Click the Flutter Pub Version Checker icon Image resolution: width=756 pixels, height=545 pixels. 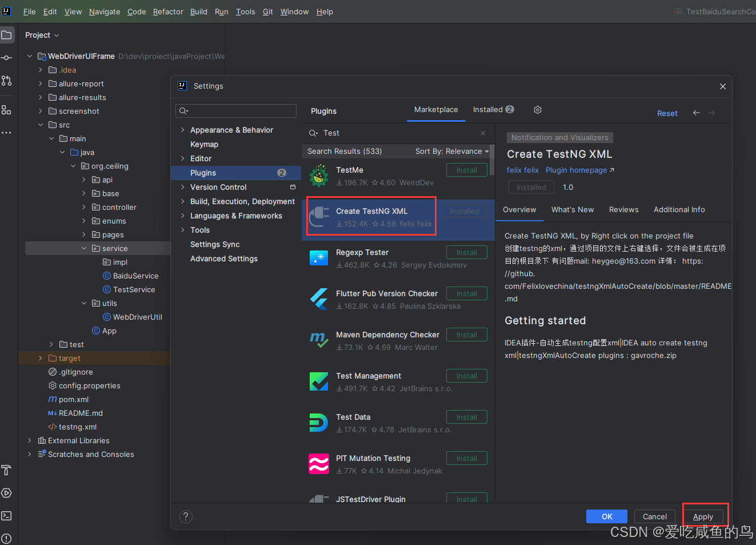pos(319,299)
